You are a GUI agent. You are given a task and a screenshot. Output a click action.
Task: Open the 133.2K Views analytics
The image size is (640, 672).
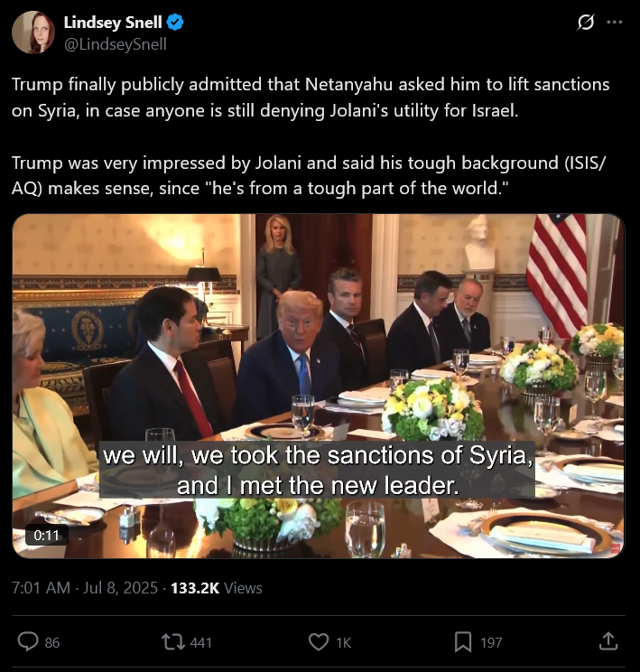pos(217,588)
